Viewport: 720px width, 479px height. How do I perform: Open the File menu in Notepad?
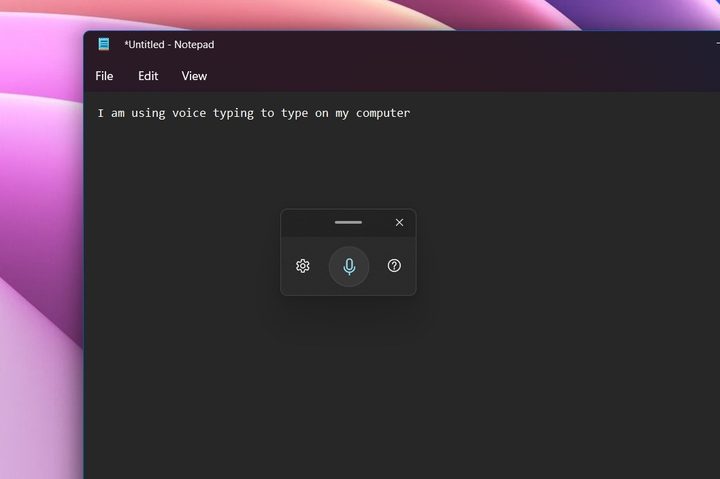click(x=104, y=76)
